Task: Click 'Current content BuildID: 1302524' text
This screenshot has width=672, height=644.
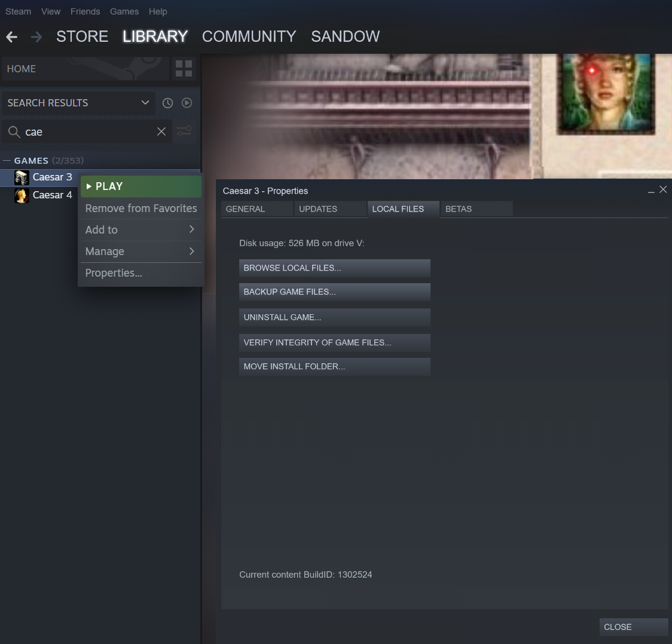Action: click(x=306, y=575)
